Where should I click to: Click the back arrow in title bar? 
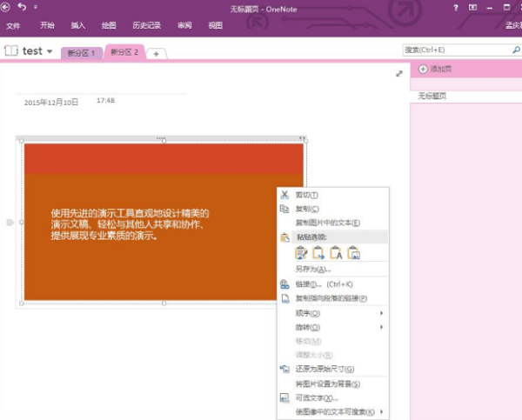tap(8, 7)
